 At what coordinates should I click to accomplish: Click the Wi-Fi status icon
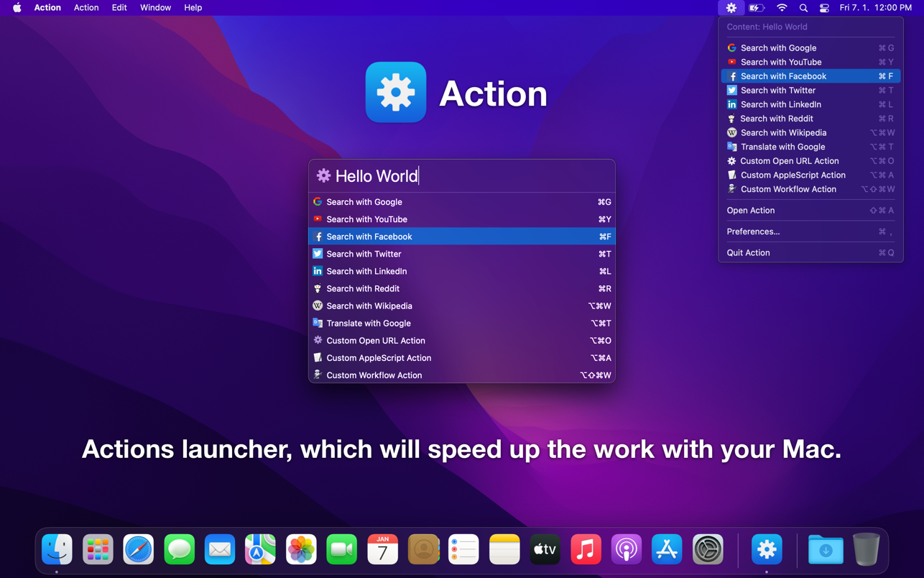782,8
